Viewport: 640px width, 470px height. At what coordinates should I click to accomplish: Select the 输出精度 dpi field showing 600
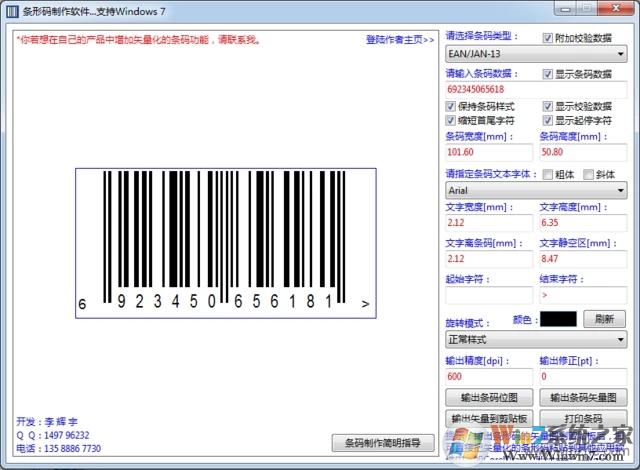point(489,376)
